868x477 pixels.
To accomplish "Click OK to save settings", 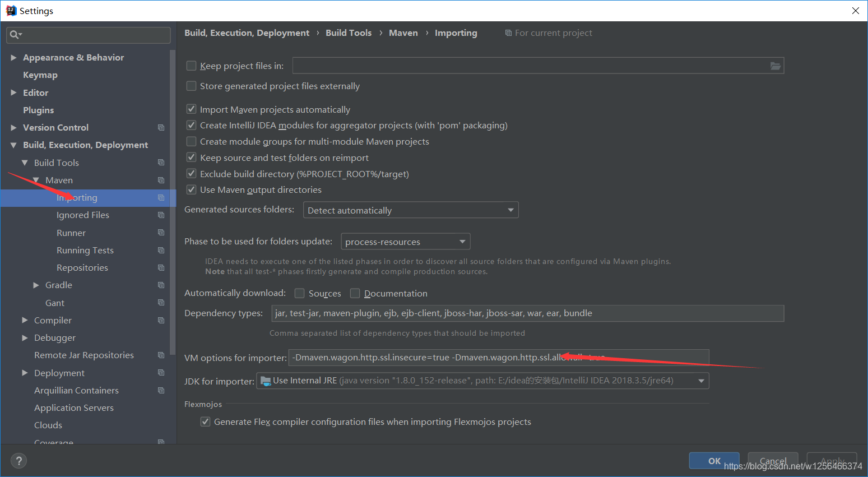I will pyautogui.click(x=714, y=461).
